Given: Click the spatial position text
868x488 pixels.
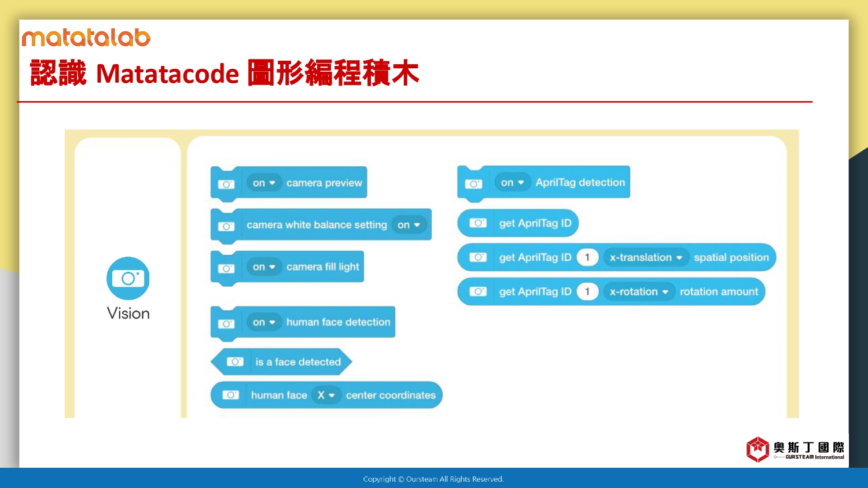Looking at the screenshot, I should click(731, 257).
